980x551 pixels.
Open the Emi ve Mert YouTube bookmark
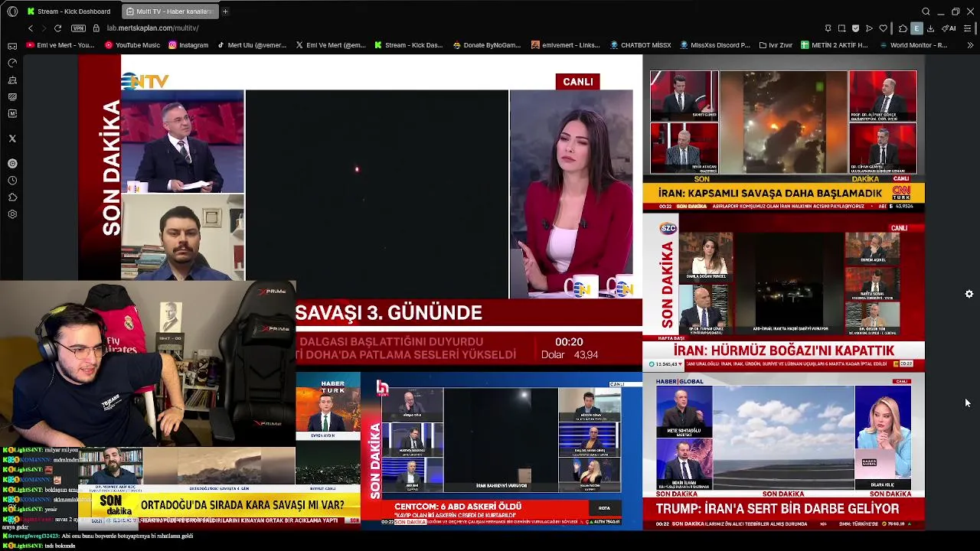pos(60,45)
